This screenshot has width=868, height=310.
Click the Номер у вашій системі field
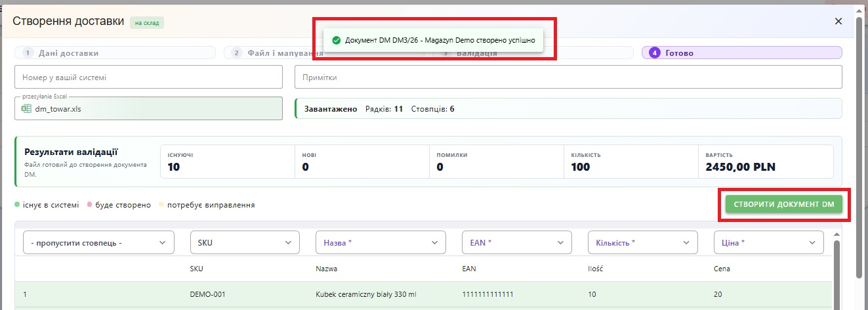(x=148, y=77)
